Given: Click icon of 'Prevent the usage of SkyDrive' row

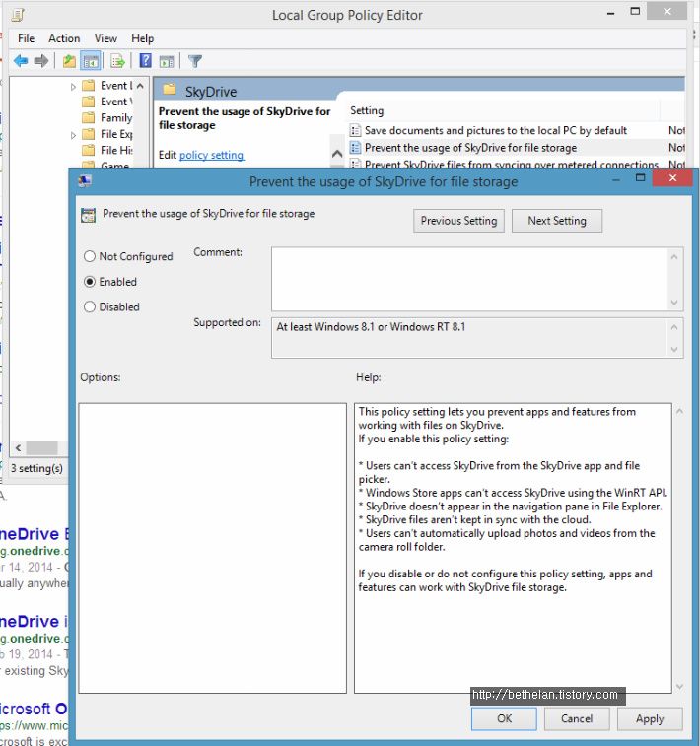Looking at the screenshot, I should tap(355, 148).
